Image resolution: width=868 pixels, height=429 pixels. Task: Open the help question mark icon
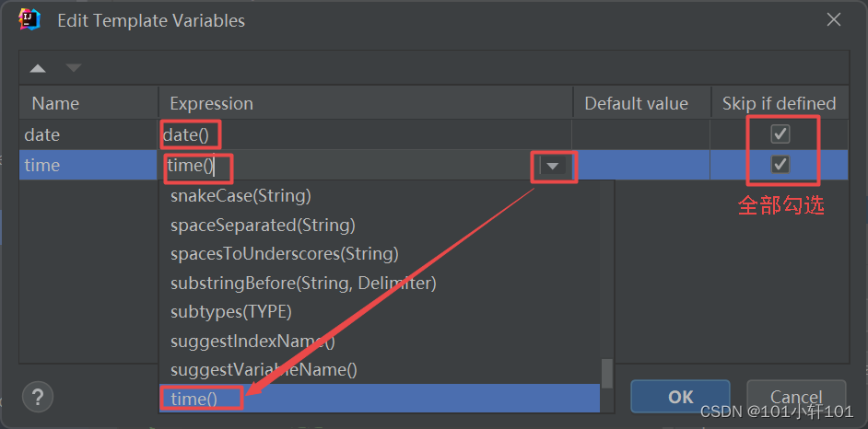pyautogui.click(x=37, y=397)
